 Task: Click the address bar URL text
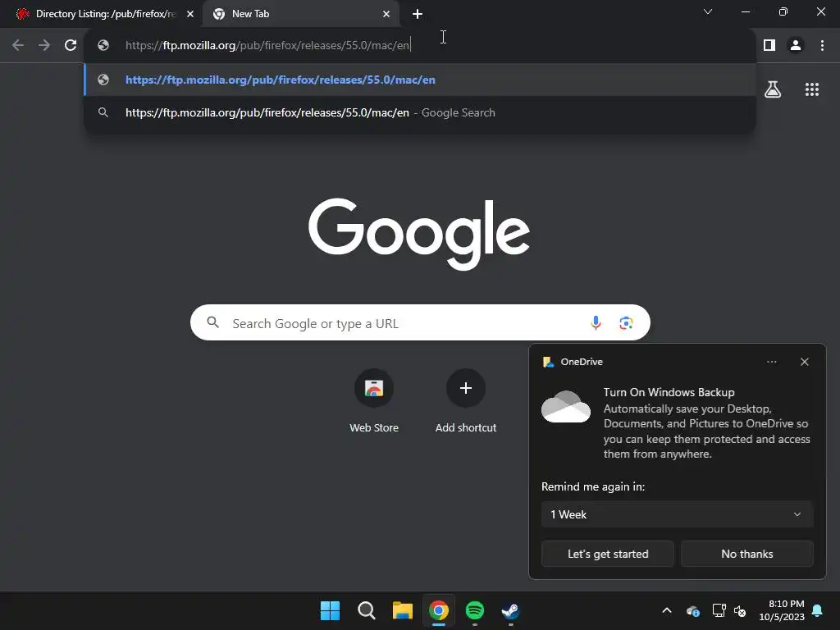[x=268, y=45]
